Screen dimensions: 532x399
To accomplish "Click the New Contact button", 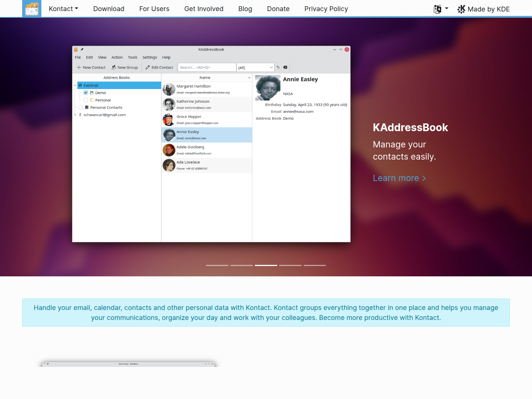I will (91, 67).
